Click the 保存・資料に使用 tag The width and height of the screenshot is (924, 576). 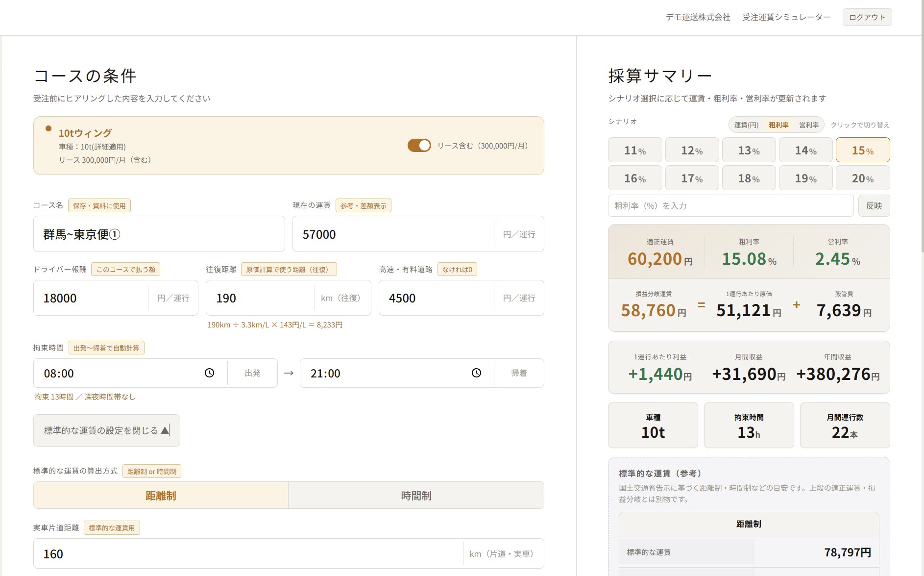pyautogui.click(x=99, y=206)
